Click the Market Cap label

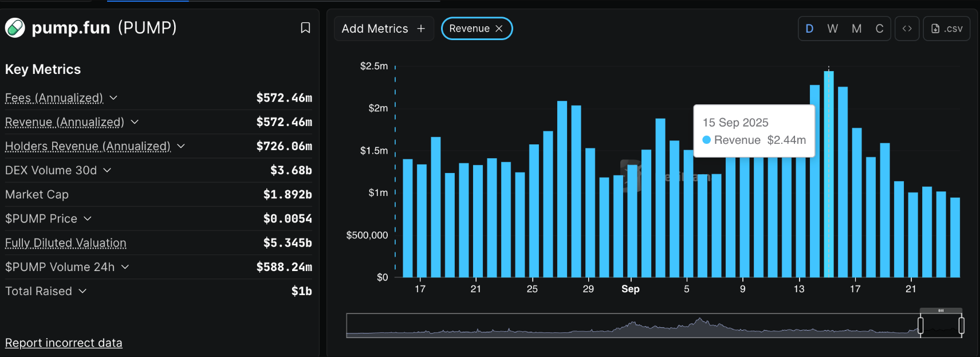pyautogui.click(x=37, y=194)
